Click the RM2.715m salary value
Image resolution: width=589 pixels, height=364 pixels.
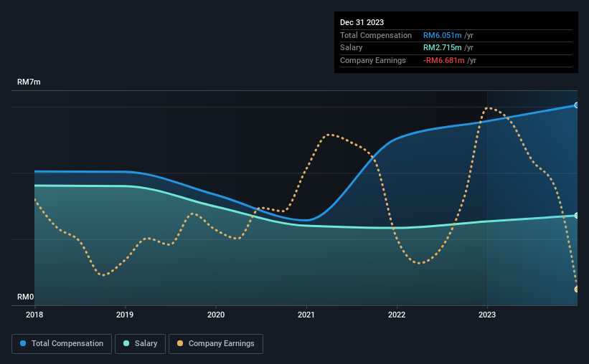pyautogui.click(x=442, y=48)
